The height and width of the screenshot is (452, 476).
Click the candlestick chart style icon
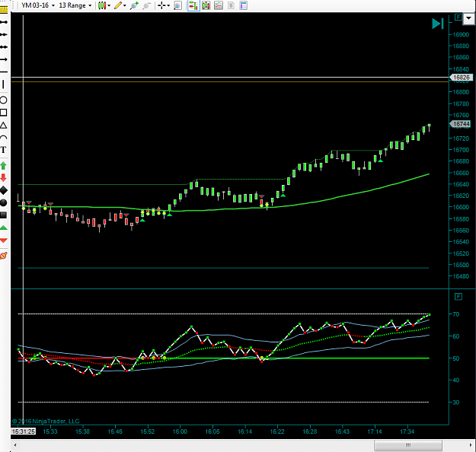point(102,5)
